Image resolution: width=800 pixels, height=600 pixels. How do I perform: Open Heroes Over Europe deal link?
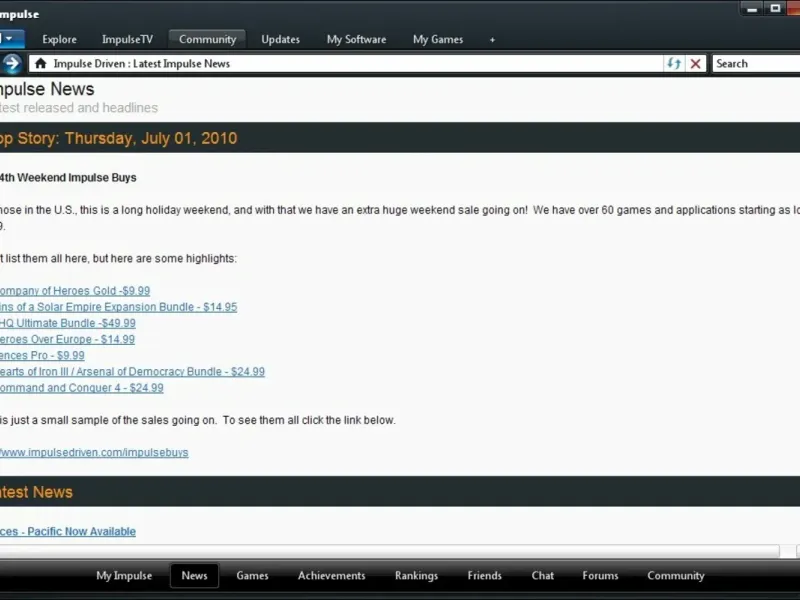[67, 339]
